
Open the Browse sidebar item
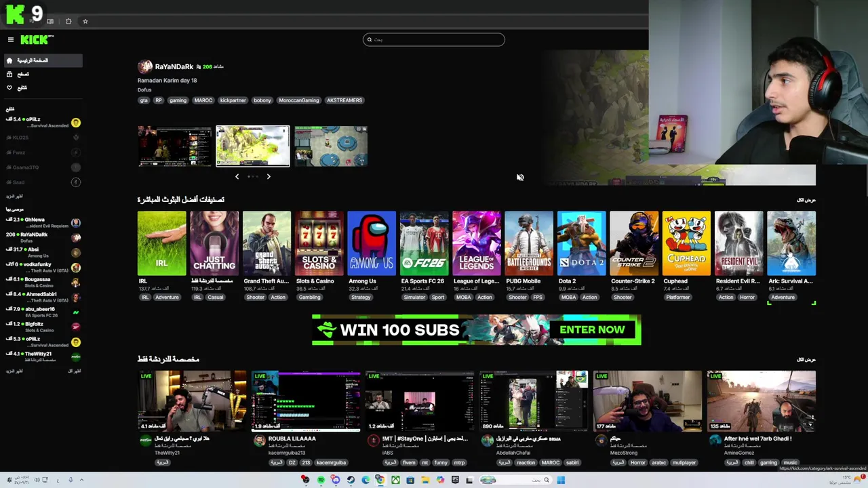click(x=43, y=74)
